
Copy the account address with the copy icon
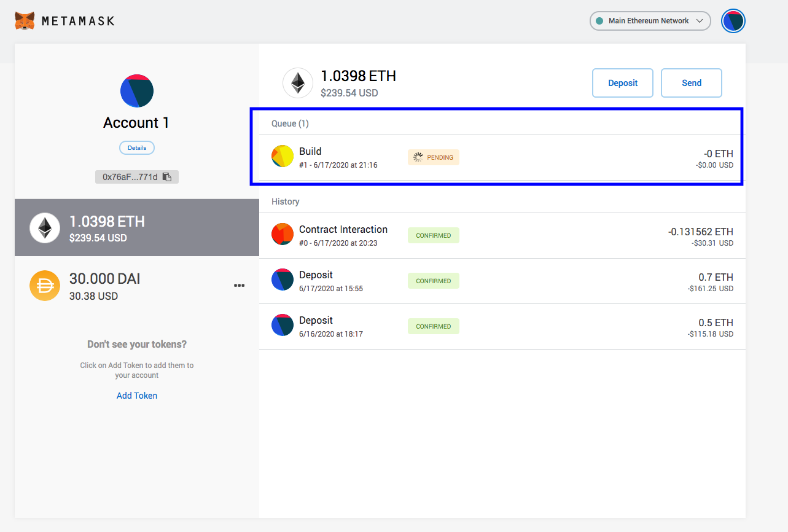coord(168,176)
